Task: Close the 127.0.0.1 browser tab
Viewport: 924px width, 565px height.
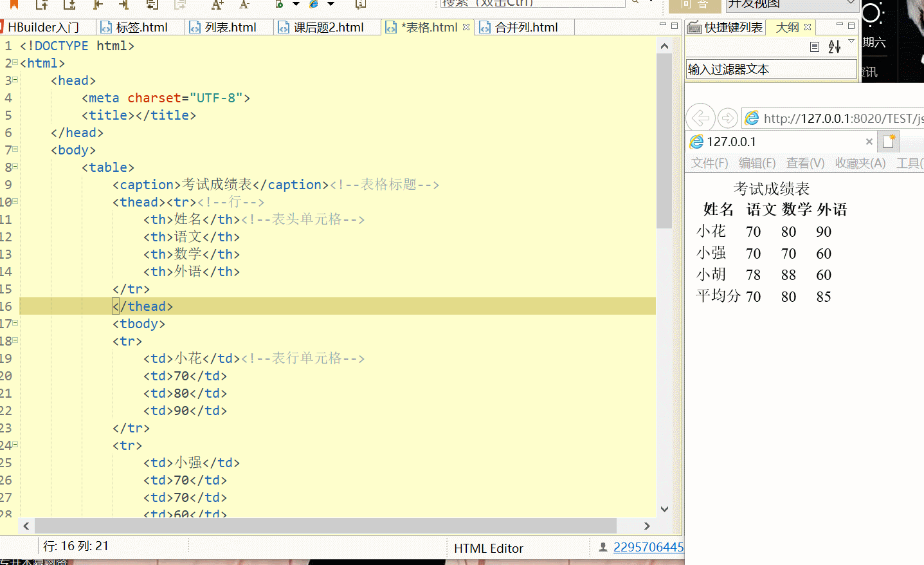Action: point(869,142)
